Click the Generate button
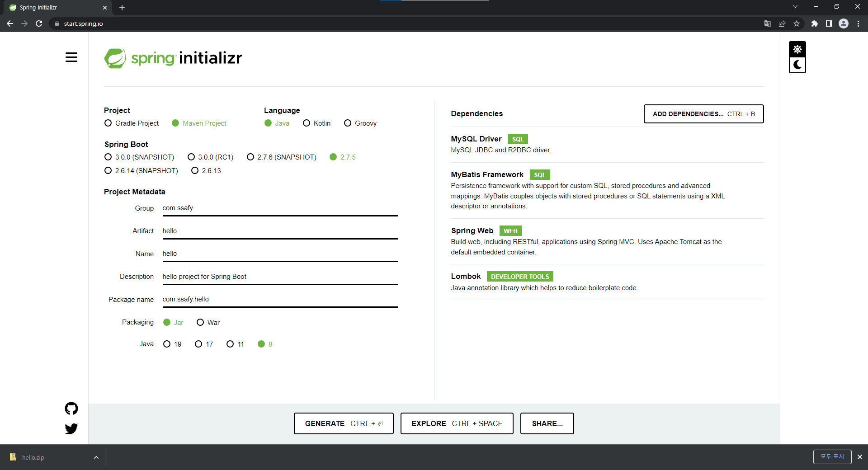This screenshot has height=470, width=868. point(344,423)
